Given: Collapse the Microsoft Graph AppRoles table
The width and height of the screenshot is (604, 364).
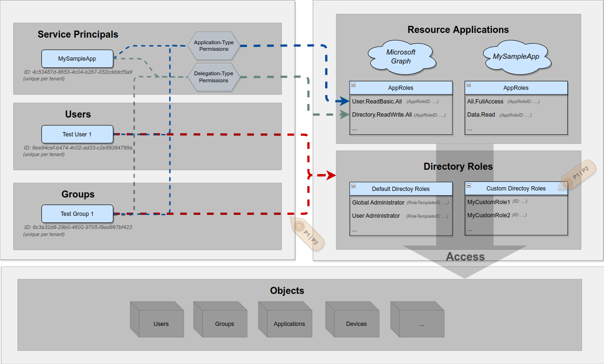Looking at the screenshot, I should coord(353,86).
